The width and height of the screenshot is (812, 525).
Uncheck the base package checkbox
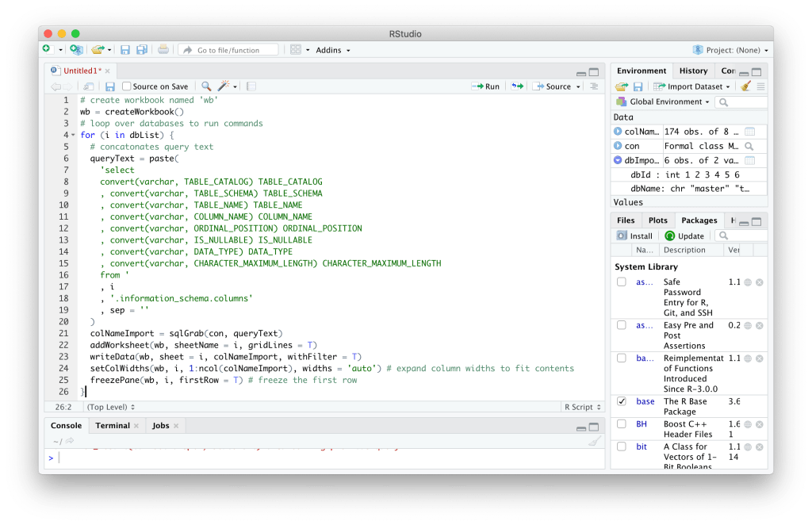[622, 401]
